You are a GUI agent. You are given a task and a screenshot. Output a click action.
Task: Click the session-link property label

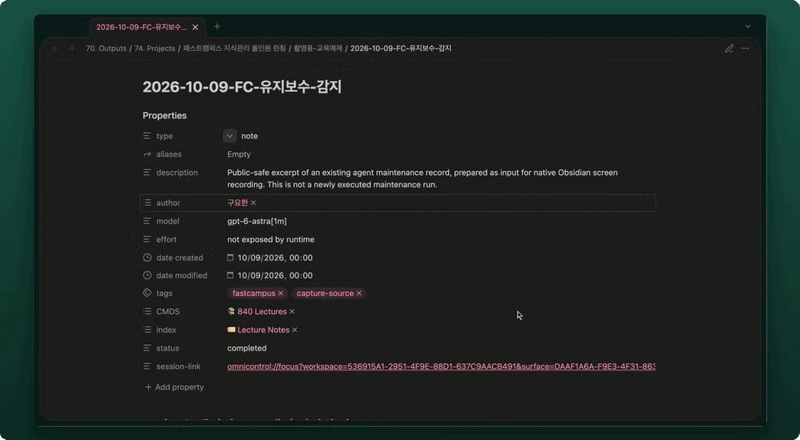coord(179,366)
